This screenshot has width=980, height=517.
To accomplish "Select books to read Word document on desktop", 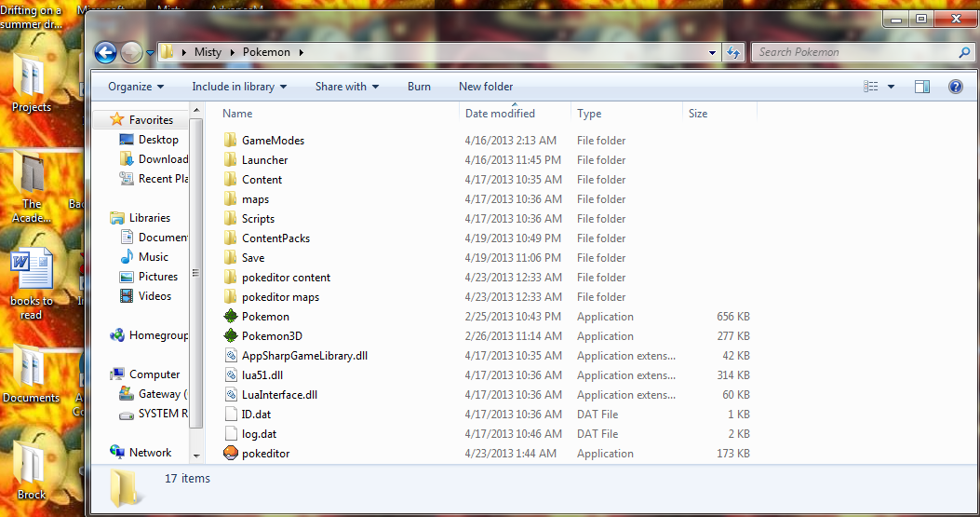I will pos(32,283).
